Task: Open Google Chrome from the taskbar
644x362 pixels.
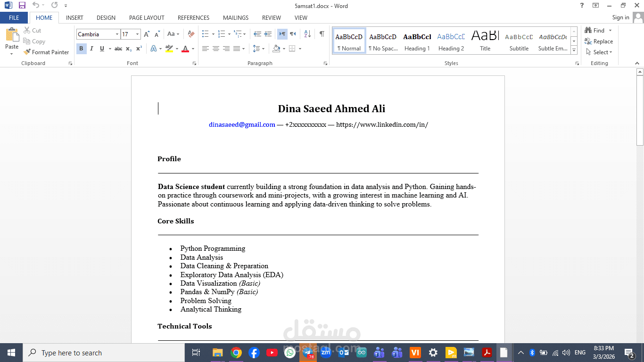Action: point(236,353)
